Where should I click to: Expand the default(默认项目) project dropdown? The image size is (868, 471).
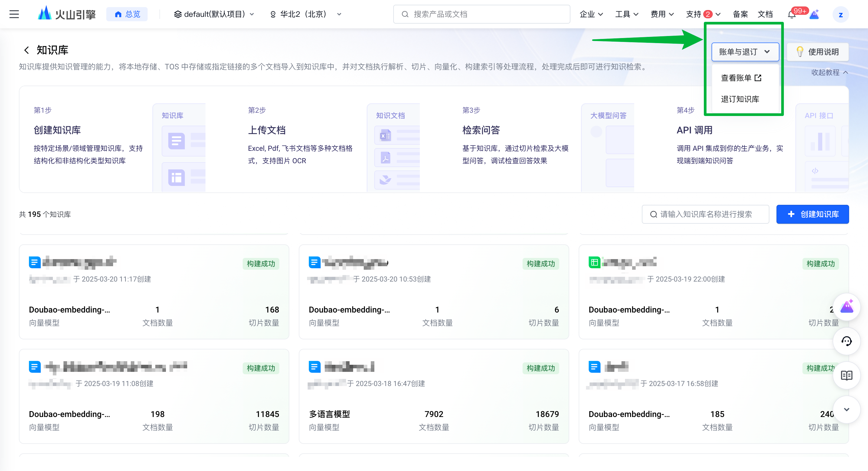point(214,14)
